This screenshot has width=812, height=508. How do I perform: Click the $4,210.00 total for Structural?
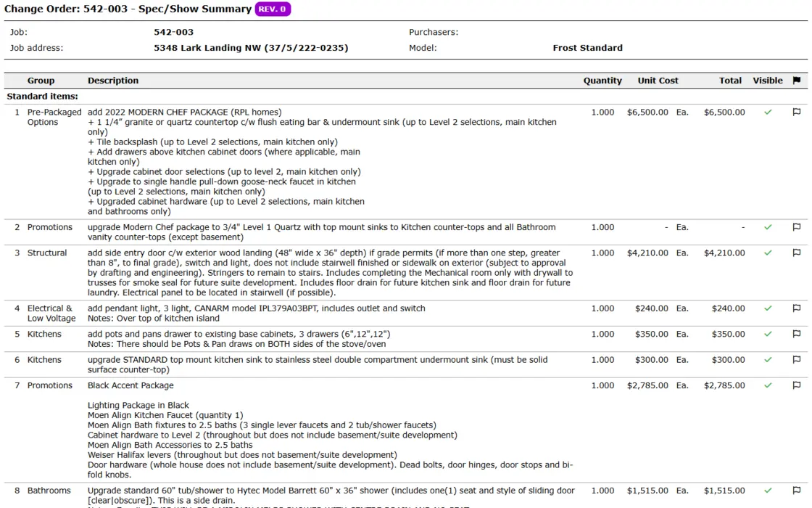pyautogui.click(x=724, y=253)
